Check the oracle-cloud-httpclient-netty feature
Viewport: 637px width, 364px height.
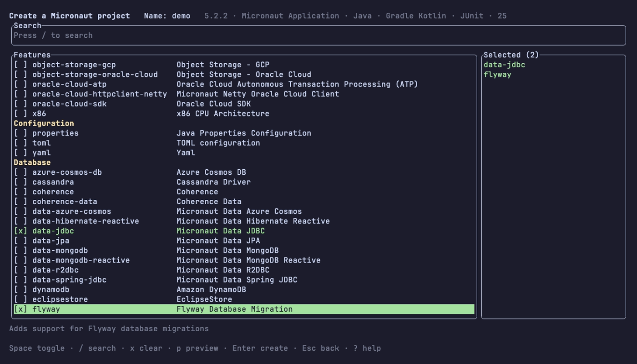(20, 94)
